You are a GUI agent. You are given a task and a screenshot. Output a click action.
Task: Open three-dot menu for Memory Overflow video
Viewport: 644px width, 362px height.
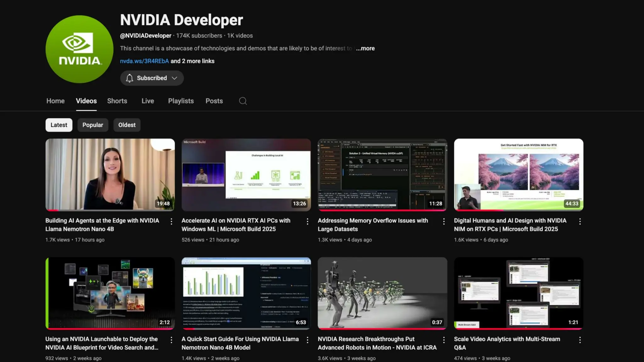(444, 222)
